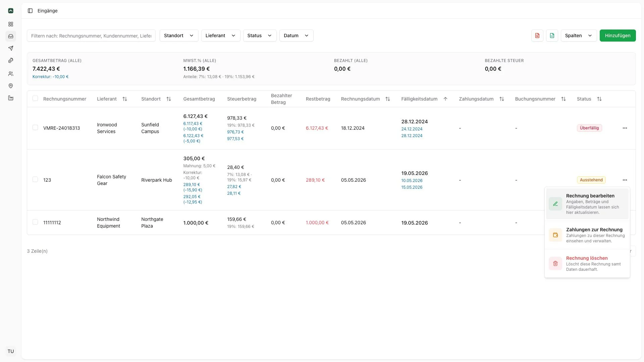644x362 pixels.
Task: Export spreadsheet with green file icon
Action: 552,36
